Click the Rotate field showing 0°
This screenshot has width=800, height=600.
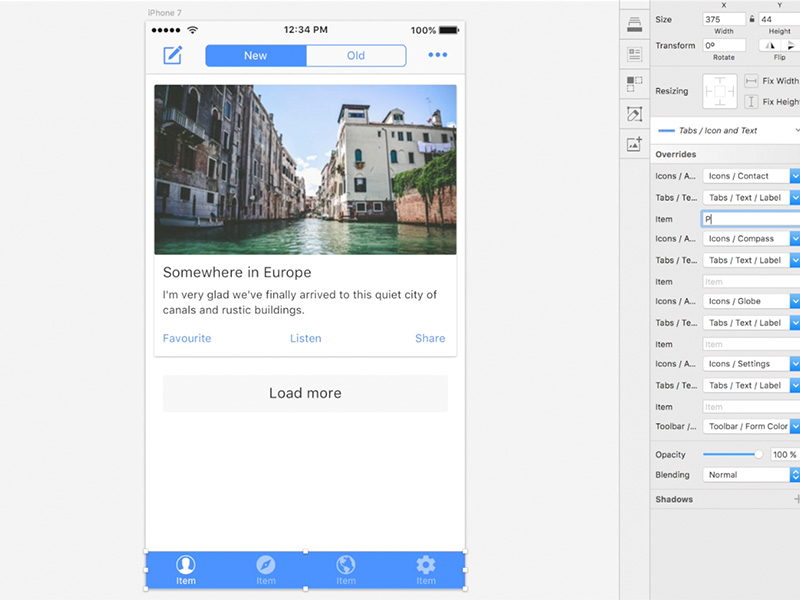pos(723,45)
